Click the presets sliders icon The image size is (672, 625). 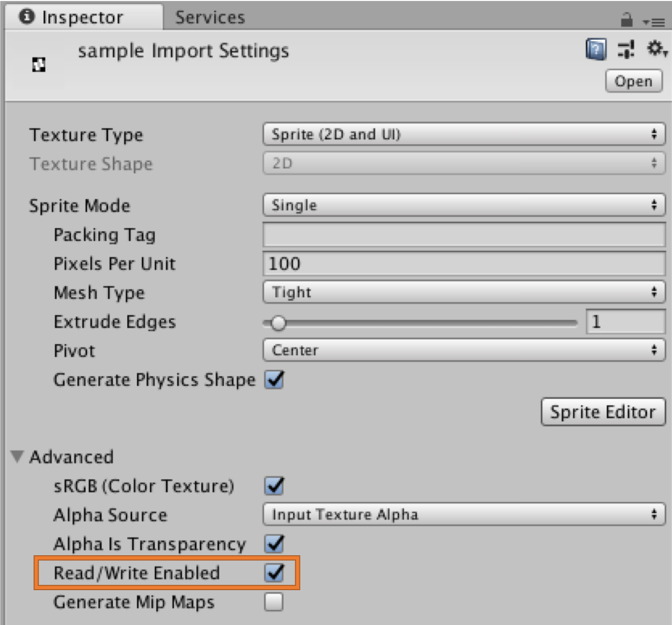pyautogui.click(x=626, y=49)
